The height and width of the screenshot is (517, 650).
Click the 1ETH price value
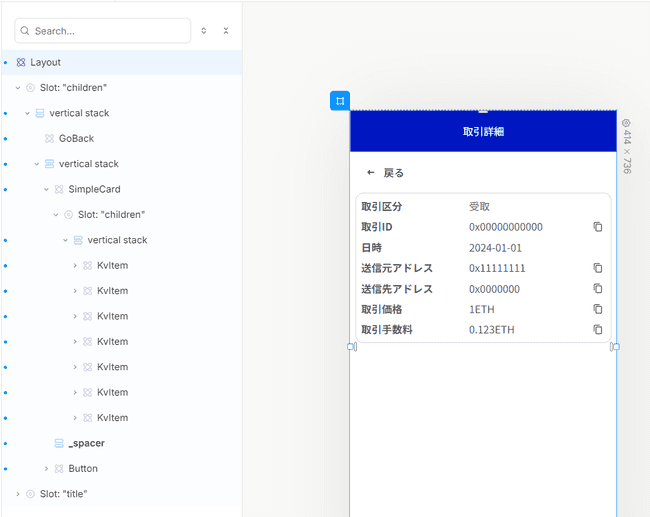(x=482, y=309)
